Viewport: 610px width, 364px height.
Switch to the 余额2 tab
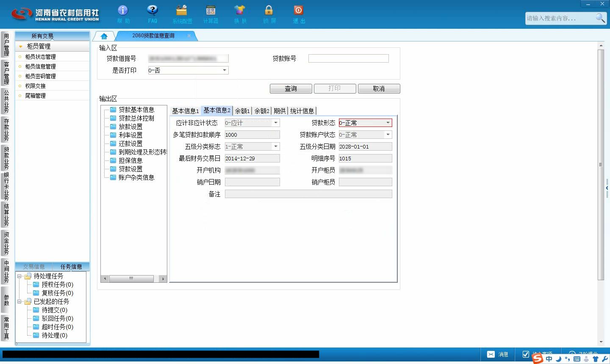pos(262,111)
